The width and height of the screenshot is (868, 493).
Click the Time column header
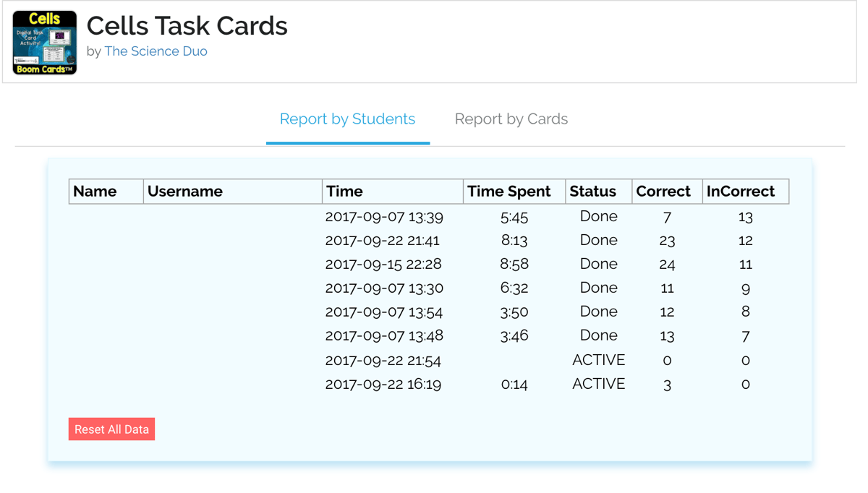coord(344,192)
